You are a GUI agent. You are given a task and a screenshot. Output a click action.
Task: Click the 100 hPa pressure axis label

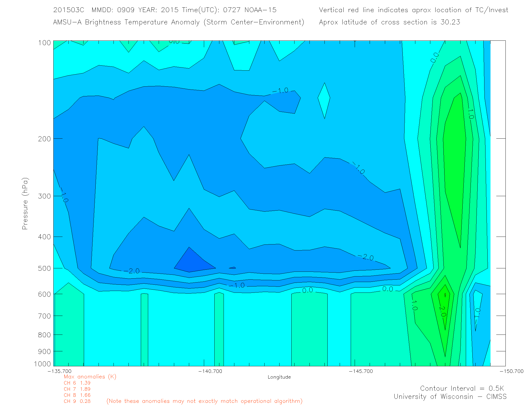point(44,43)
